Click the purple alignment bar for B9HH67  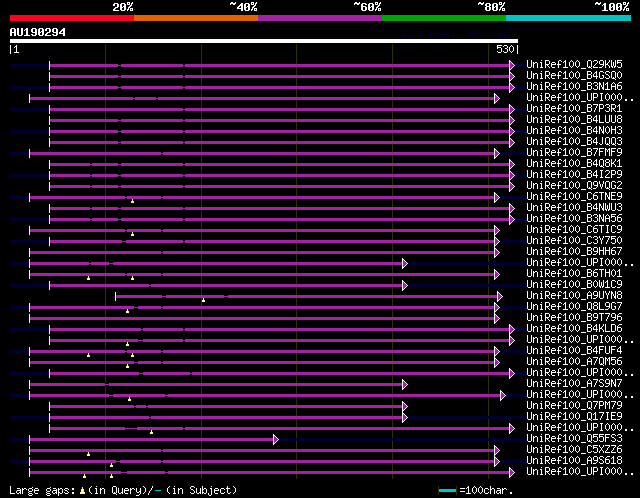[x=262, y=253]
